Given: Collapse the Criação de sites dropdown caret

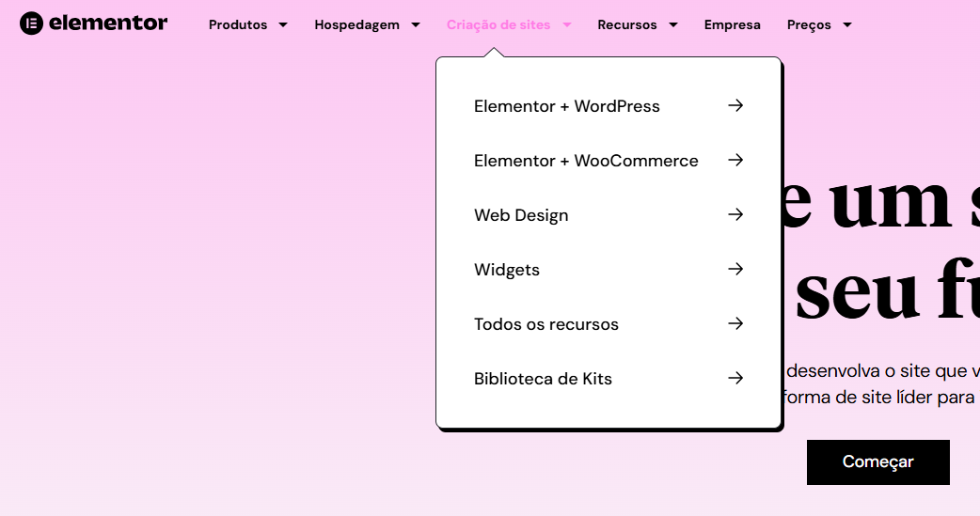Looking at the screenshot, I should pyautogui.click(x=567, y=25).
